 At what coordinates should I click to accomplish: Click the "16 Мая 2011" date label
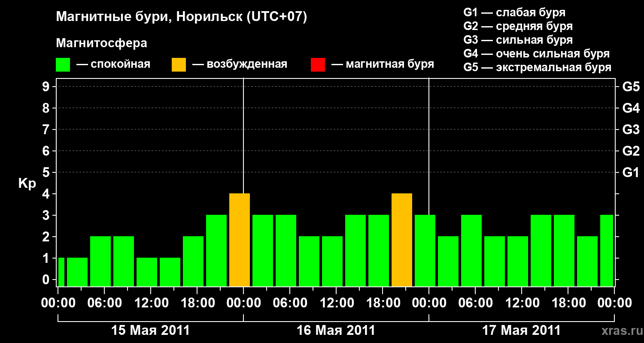[x=336, y=331]
